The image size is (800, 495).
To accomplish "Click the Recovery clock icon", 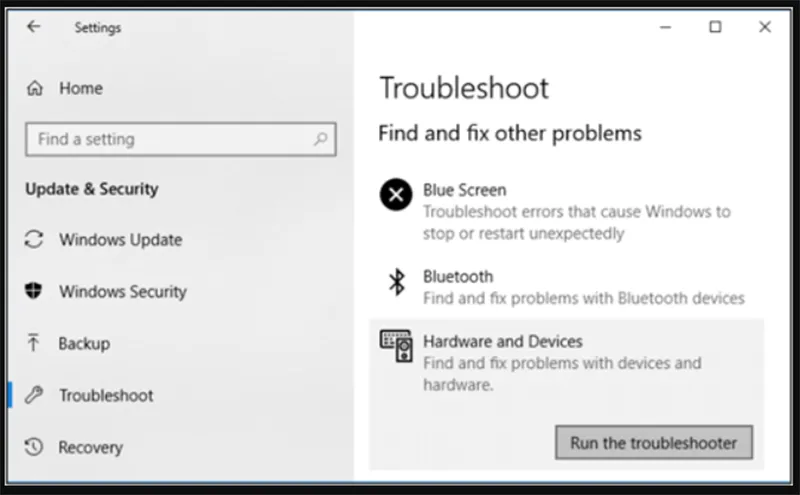I will (34, 447).
